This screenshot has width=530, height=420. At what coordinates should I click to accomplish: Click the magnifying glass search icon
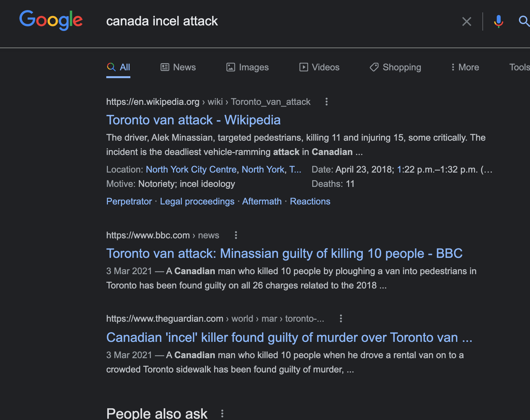pyautogui.click(x=524, y=21)
